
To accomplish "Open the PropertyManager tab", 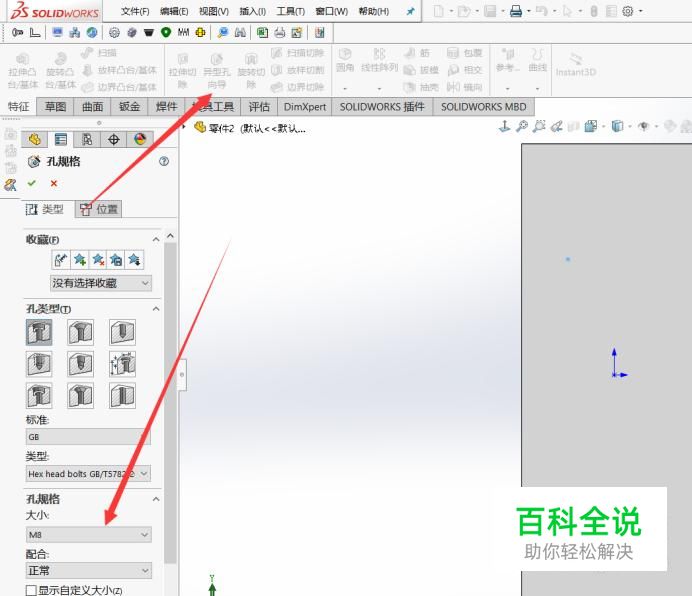I will [x=60, y=140].
